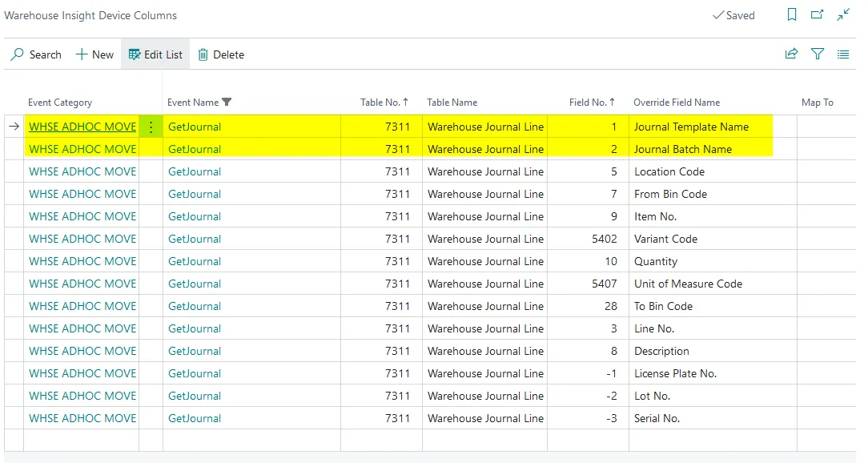
Task: Click the bookmark icon in the header
Action: click(792, 15)
